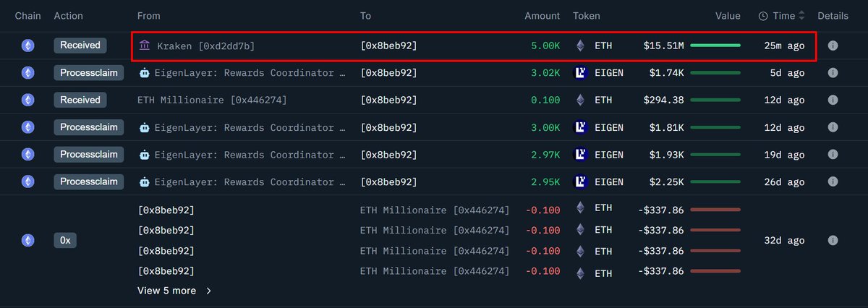
Task: Open details info icon for the 32d ago transaction
Action: click(833, 241)
